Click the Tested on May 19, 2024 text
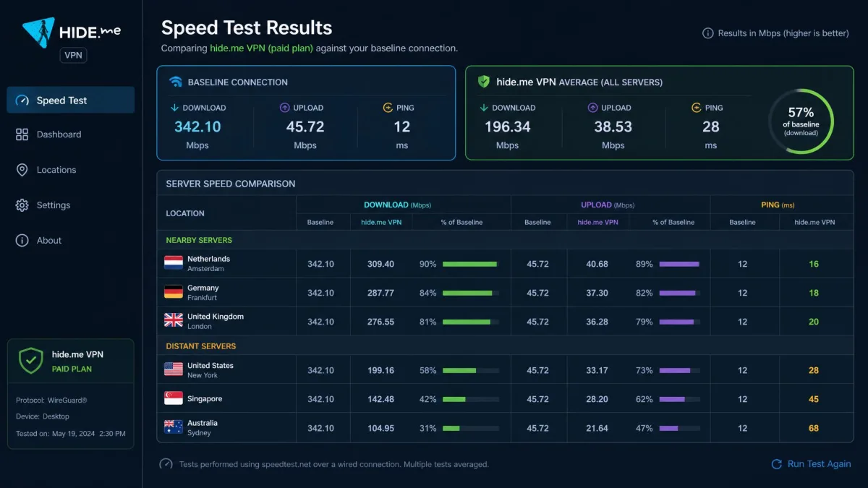Screen dimensions: 868x488 pos(71,434)
